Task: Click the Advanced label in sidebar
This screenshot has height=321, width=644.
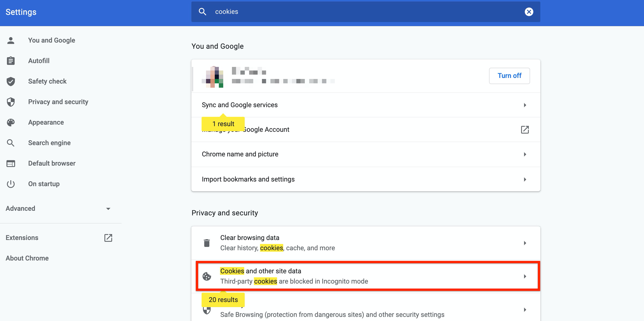Action: [x=20, y=208]
